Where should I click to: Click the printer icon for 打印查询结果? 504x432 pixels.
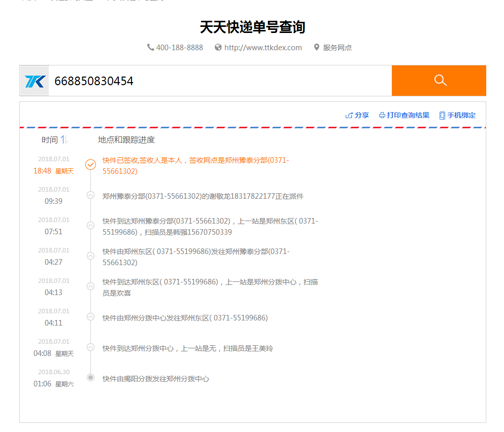coord(382,115)
